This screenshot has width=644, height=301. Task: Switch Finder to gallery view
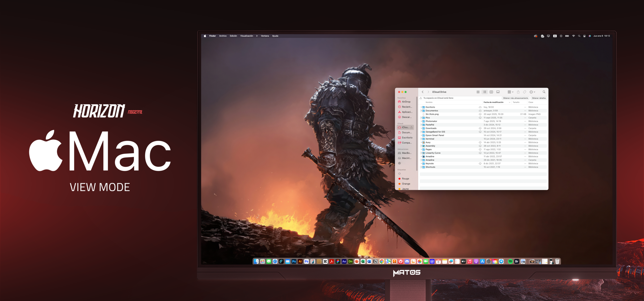pos(498,92)
